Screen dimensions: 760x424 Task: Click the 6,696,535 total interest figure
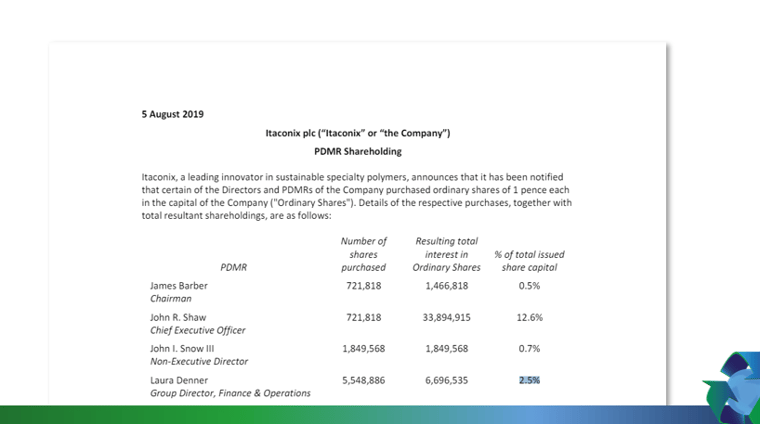444,381
